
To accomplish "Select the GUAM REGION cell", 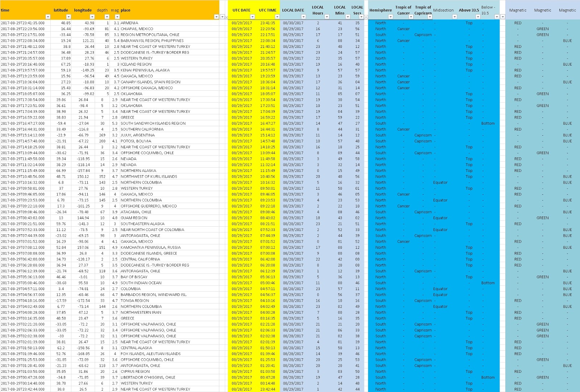I will (169, 218).
